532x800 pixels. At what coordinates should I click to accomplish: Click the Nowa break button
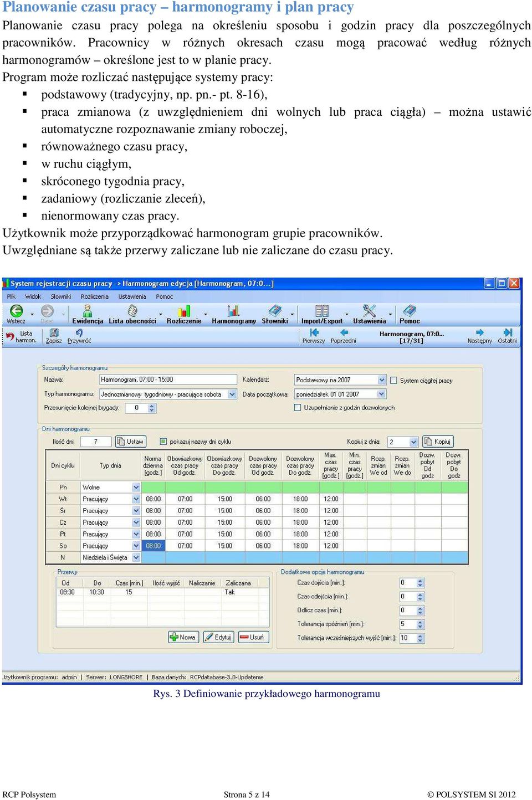pyautogui.click(x=183, y=637)
